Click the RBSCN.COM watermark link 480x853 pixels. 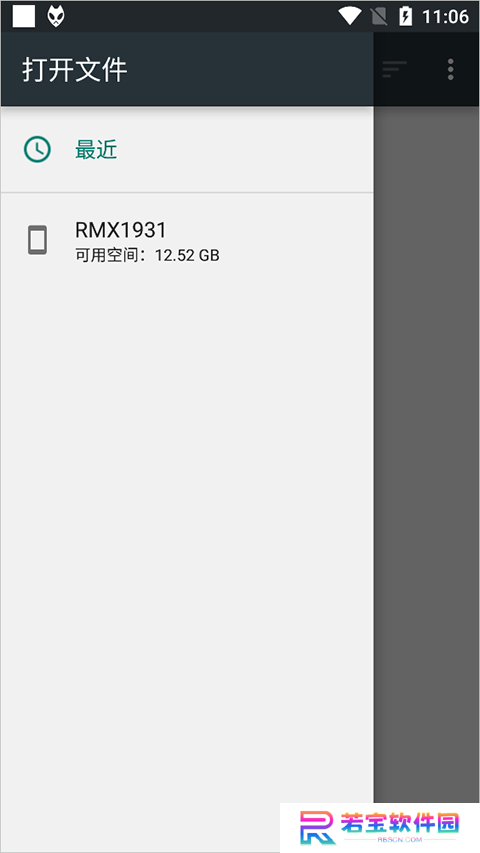[x=400, y=840]
